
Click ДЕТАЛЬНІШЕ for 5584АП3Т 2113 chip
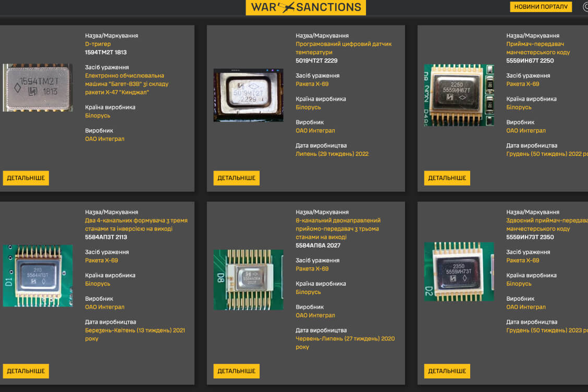pyautogui.click(x=26, y=371)
